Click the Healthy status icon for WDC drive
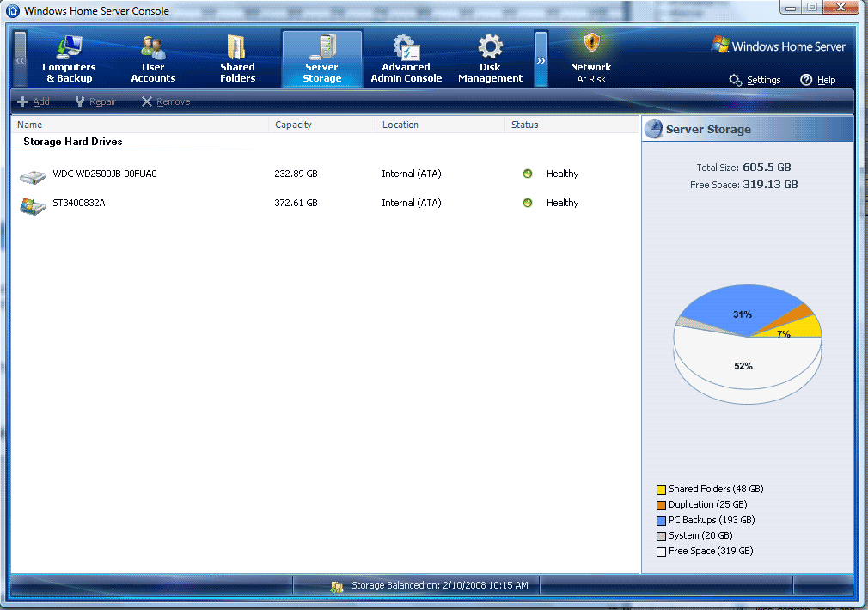 pos(528,174)
